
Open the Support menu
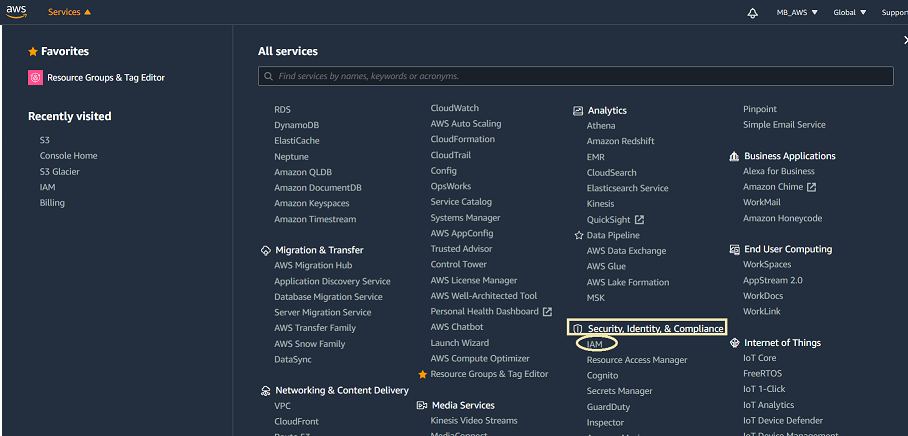pyautogui.click(x=894, y=13)
